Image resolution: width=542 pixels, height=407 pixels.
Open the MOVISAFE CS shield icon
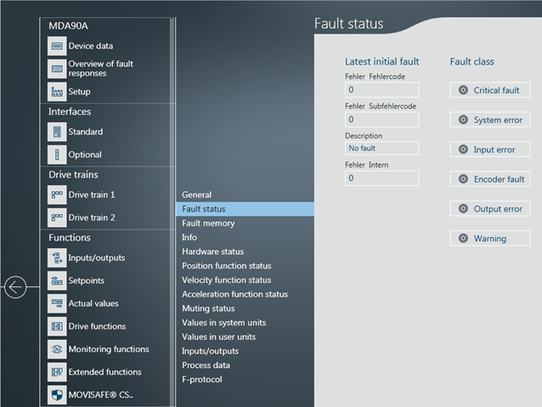[x=57, y=395]
